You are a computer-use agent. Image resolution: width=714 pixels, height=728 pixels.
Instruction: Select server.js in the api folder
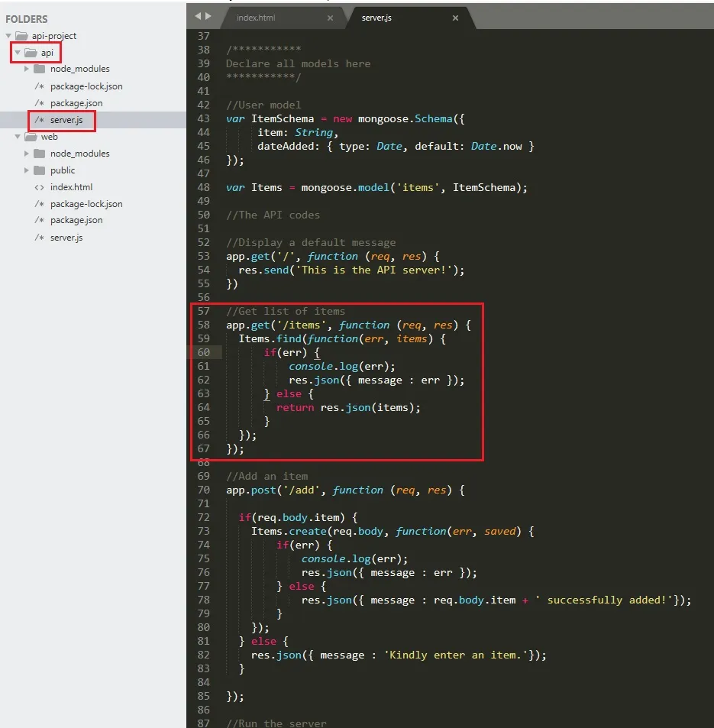click(66, 120)
